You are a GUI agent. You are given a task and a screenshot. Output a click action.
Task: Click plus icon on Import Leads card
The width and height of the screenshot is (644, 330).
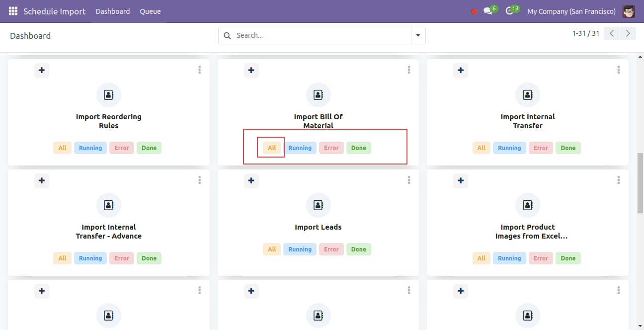tap(251, 180)
